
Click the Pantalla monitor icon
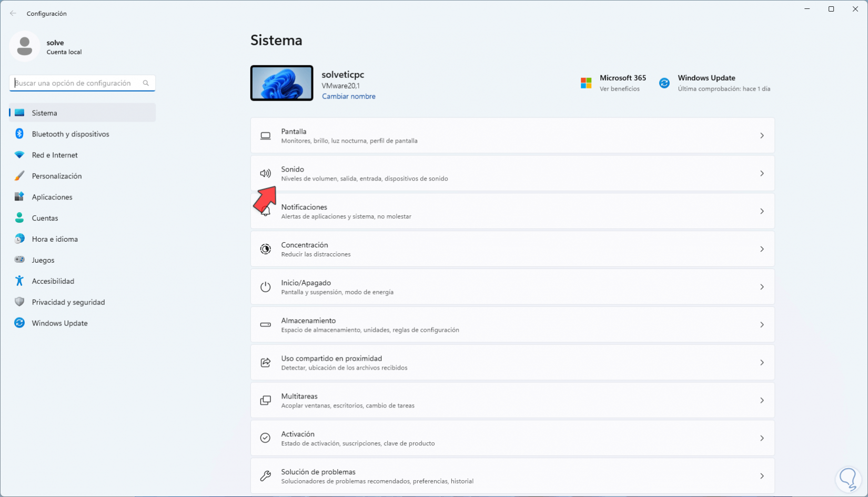click(266, 136)
